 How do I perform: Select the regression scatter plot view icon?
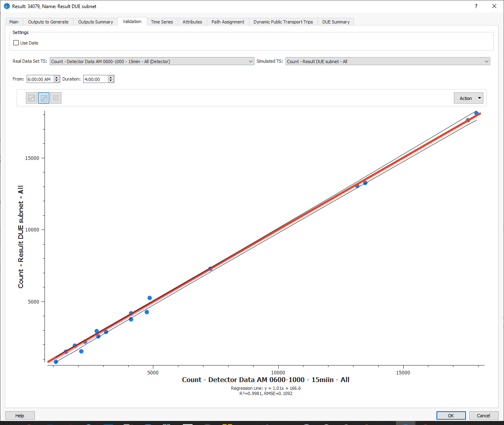point(44,98)
